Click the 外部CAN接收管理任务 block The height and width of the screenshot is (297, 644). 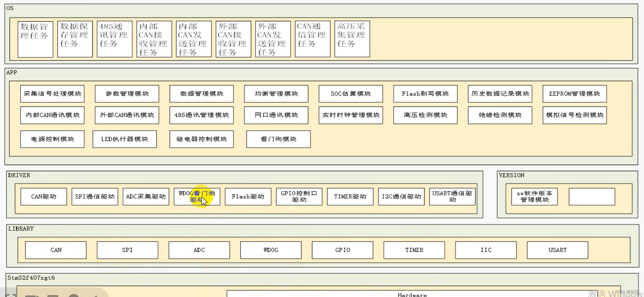coord(233,39)
